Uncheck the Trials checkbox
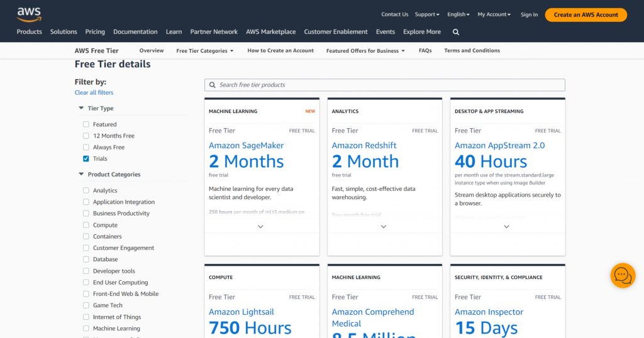Viewport: 644px width, 338px height. [x=86, y=159]
